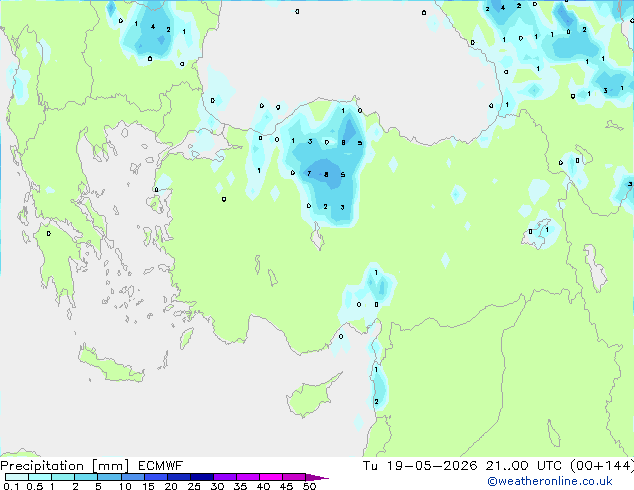Viewport: 634px width, 490px height.
Task: Pick the 30–35 mm purple legend swatch
Action: click(224, 477)
